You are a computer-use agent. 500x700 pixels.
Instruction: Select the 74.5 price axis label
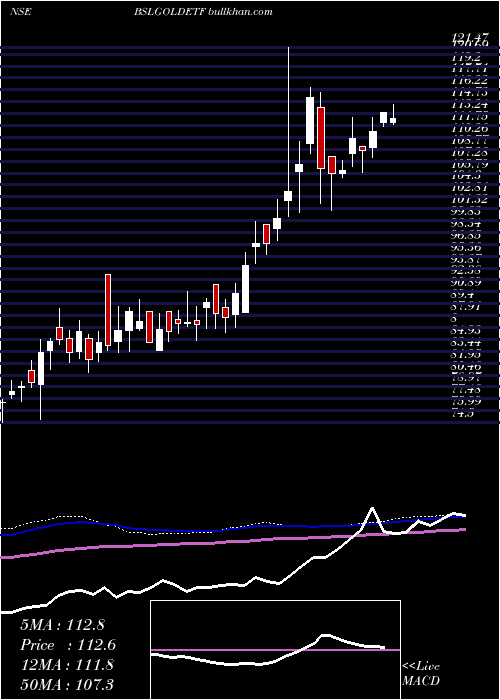[x=464, y=414]
